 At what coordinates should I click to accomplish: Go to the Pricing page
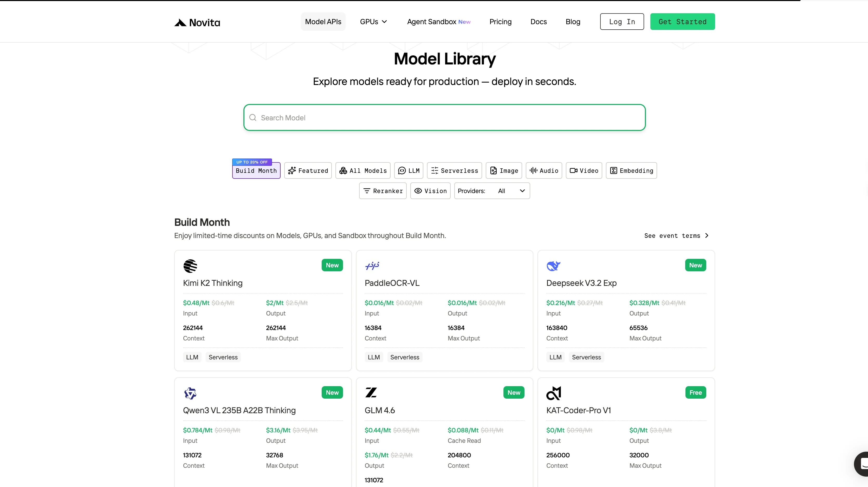pos(500,22)
